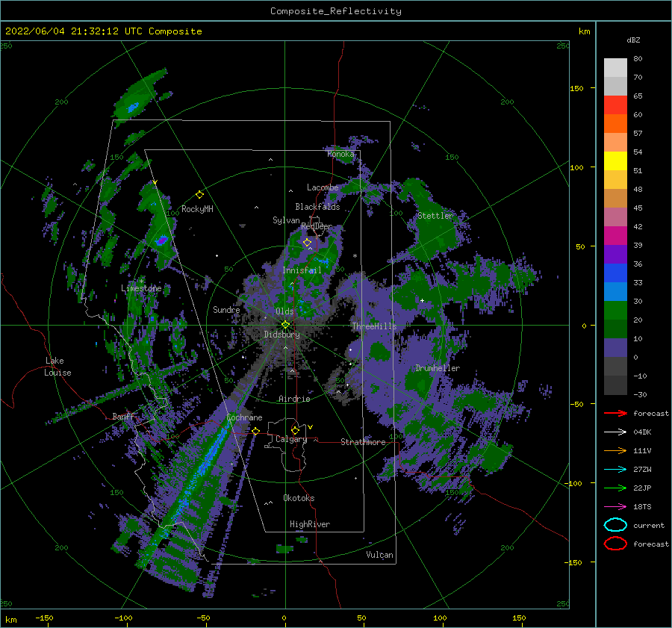Image resolution: width=672 pixels, height=628 pixels.
Task: Select the bright green 20-30 dBZ swatch
Action: pos(615,311)
